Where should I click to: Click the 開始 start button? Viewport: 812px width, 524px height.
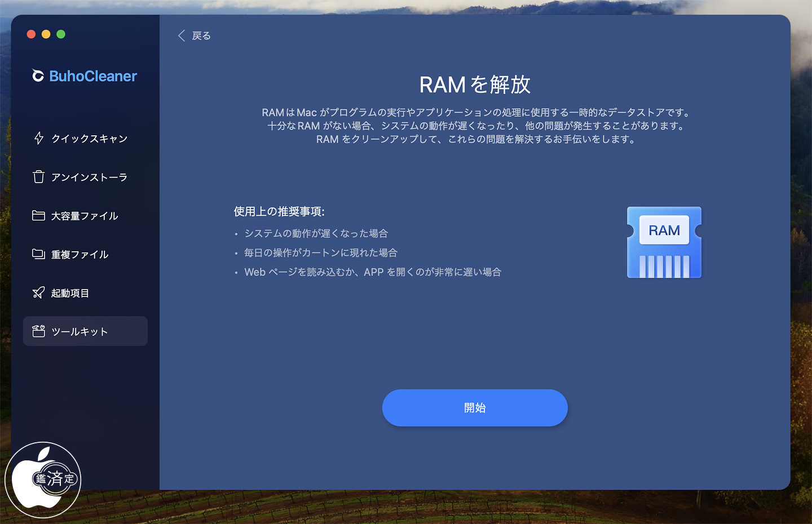[475, 408]
